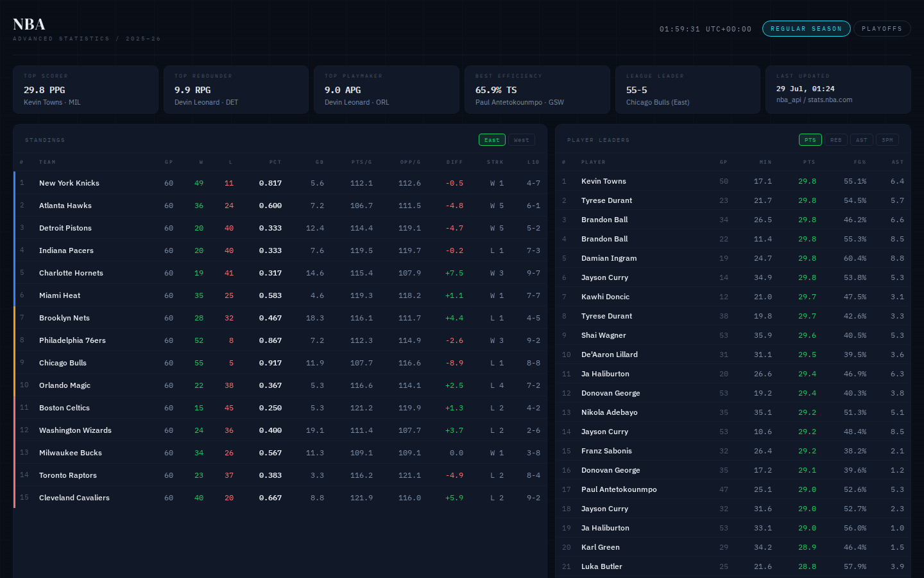Image resolution: width=924 pixels, height=578 pixels.
Task: Select the Washington Wizards team row
Action: (280, 430)
